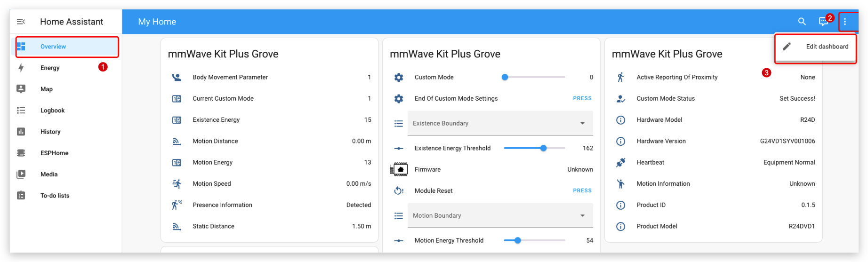The image size is (868, 262).
Task: Open the assistant chat icon in header
Action: coord(823,22)
